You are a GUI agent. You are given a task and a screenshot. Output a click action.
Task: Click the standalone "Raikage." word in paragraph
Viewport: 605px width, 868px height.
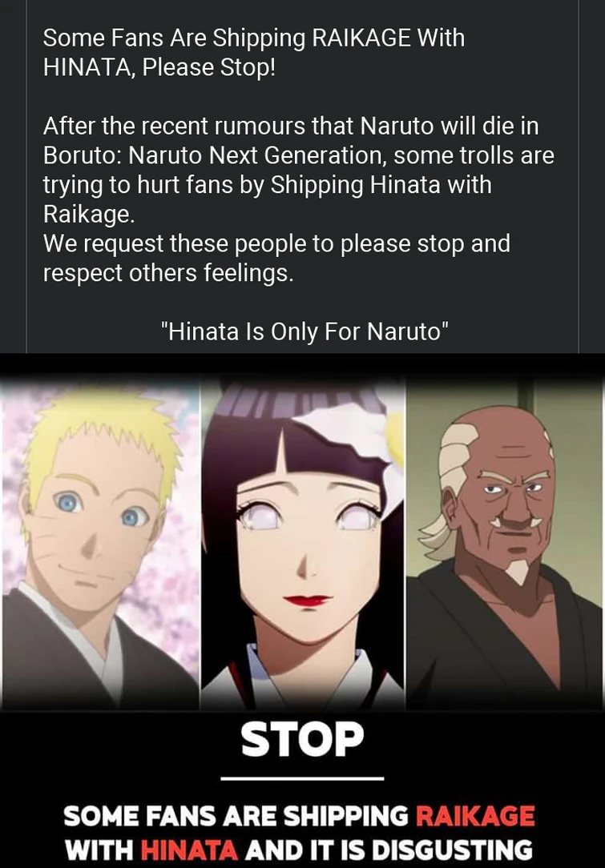[x=89, y=215]
